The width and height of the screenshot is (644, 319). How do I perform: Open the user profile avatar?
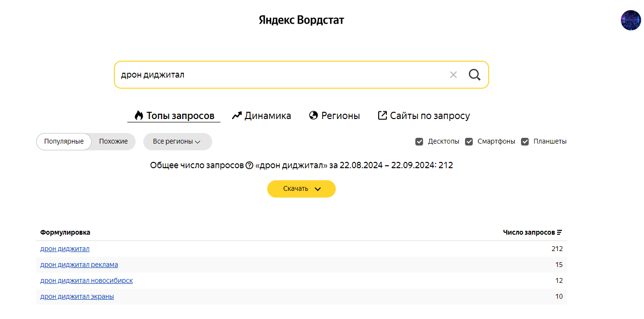630,20
